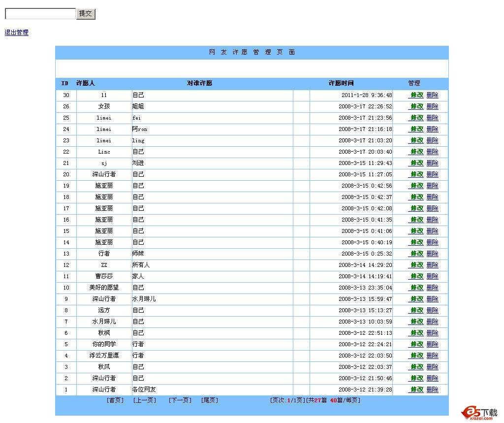The height and width of the screenshot is (423, 504).
Task: Click 删除 for ID 2 row
Action: pos(432,378)
